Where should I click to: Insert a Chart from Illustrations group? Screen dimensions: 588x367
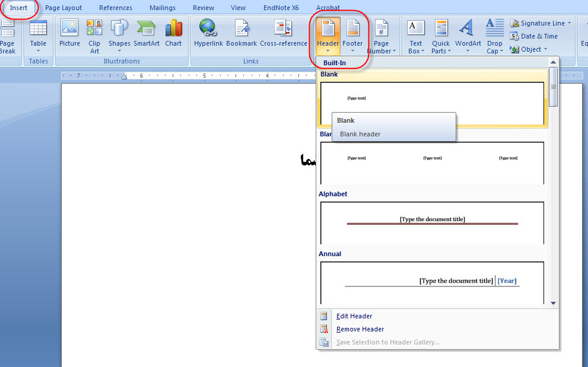coord(173,34)
